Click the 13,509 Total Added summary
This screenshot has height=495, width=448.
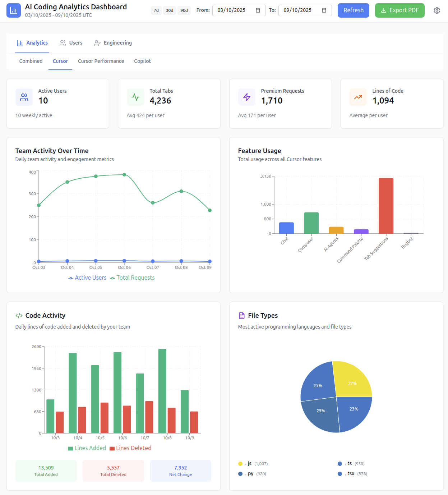(x=46, y=471)
